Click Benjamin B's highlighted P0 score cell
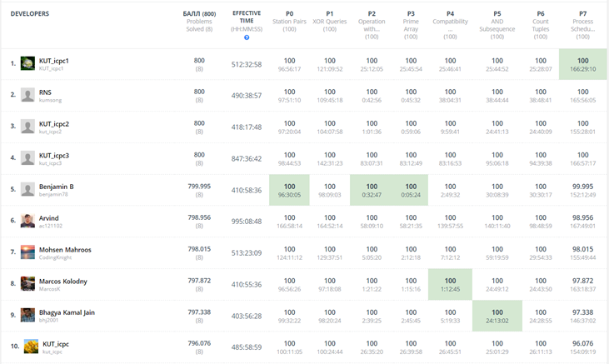609x364 pixels. click(x=289, y=190)
